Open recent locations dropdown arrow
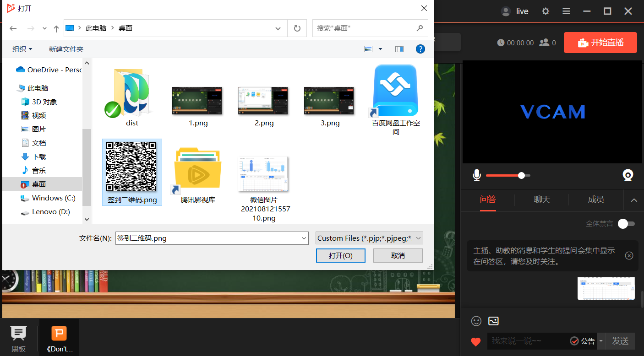This screenshot has width=644, height=356. coord(44,28)
